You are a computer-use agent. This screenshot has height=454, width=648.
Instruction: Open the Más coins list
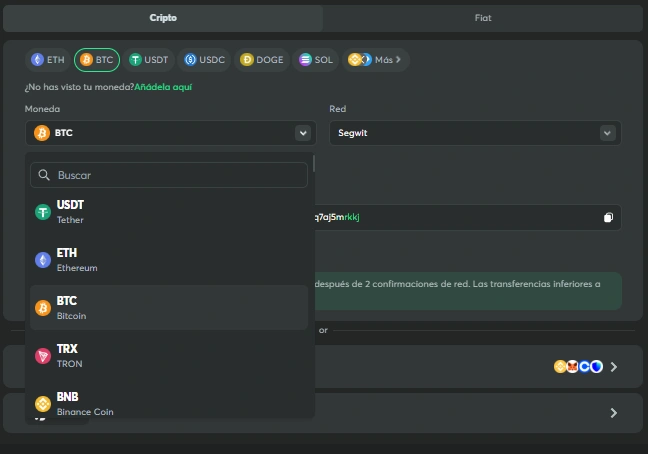pos(375,60)
